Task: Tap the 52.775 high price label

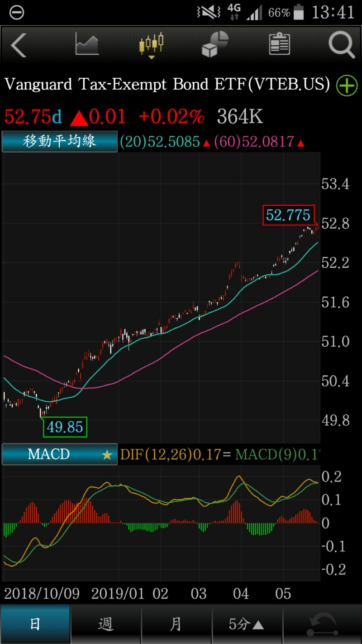Action: coord(288,215)
